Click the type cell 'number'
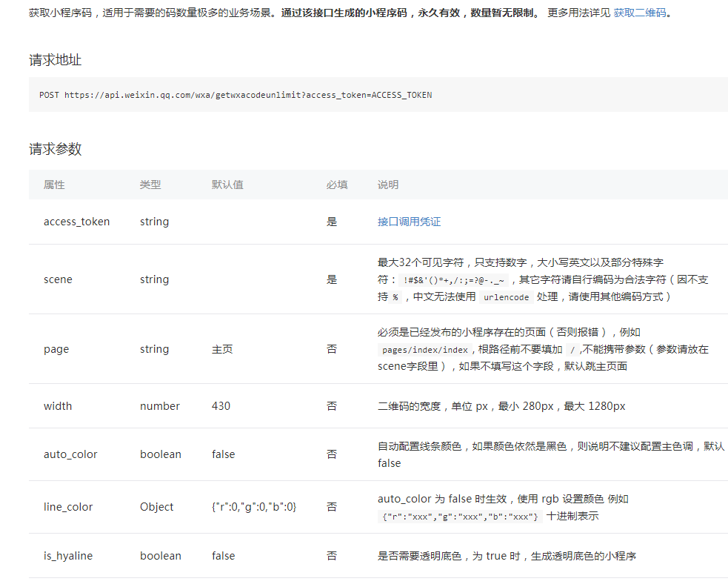 (160, 406)
